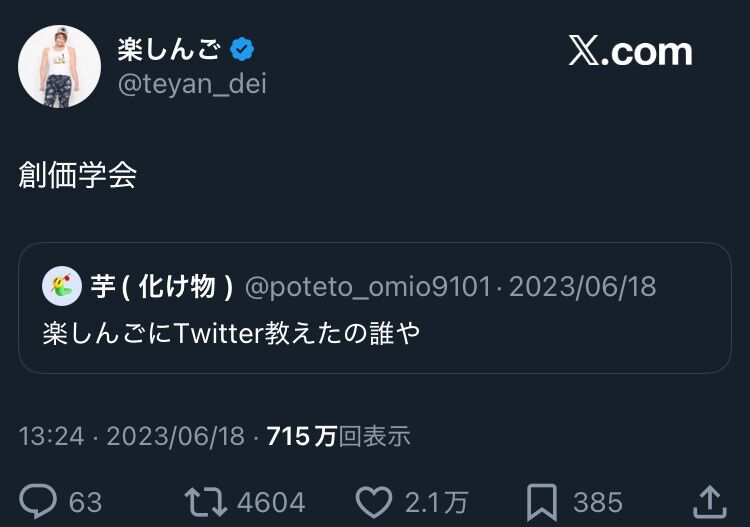Open the share upload icon
750x527 pixels.
708,500
